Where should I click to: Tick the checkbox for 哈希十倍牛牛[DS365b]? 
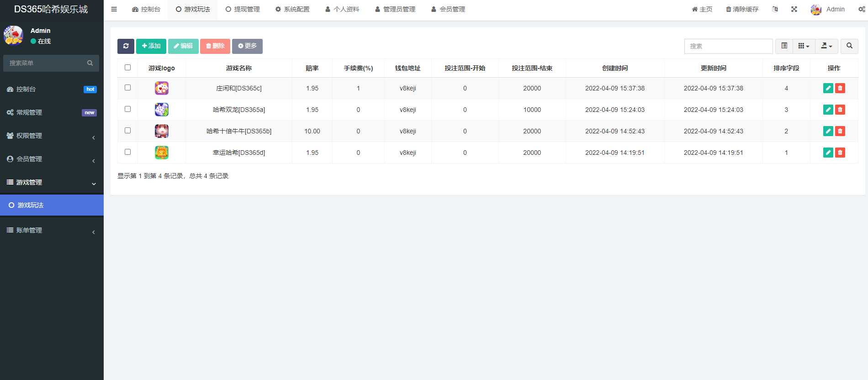click(128, 131)
